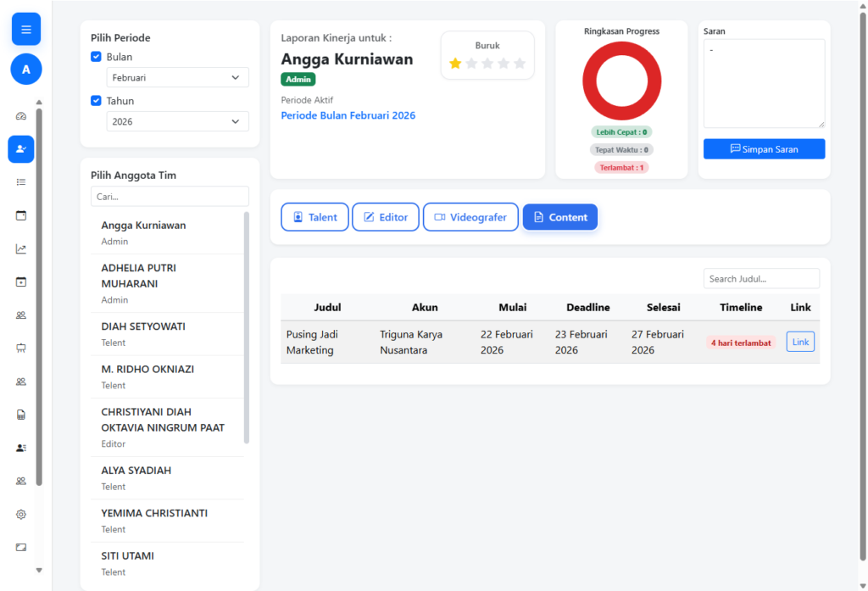Switch to the Videografer tab
The width and height of the screenshot is (868, 591).
(x=470, y=217)
